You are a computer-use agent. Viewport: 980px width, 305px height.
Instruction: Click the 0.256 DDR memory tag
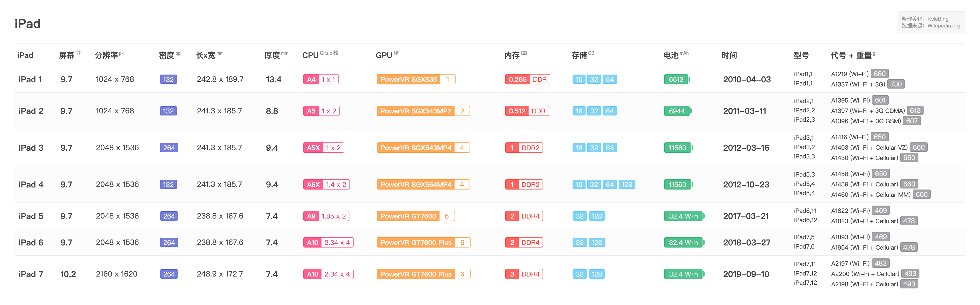coord(527,79)
